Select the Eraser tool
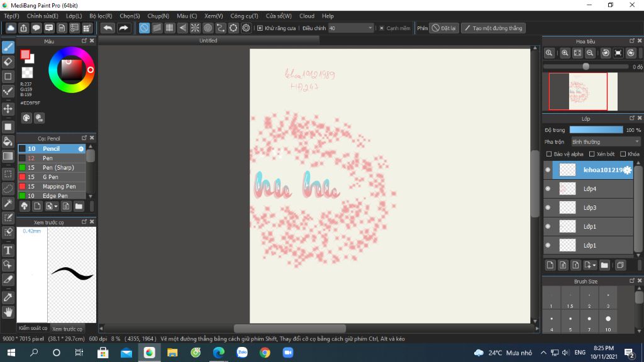The image size is (644, 362). [8, 62]
